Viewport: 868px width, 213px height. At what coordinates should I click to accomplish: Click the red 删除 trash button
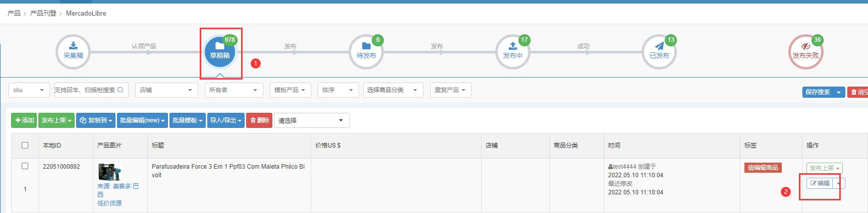coord(259,120)
